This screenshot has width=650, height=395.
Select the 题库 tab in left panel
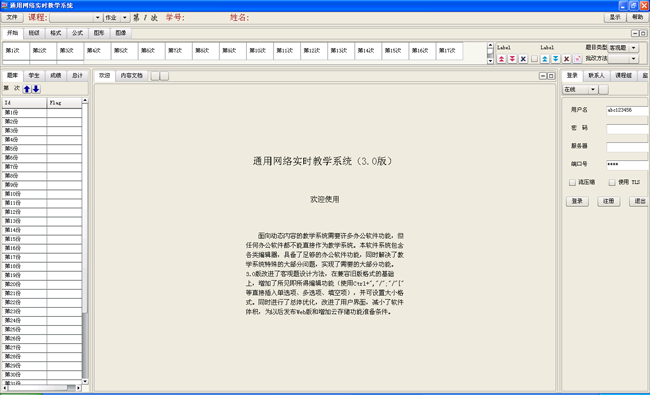12,75
